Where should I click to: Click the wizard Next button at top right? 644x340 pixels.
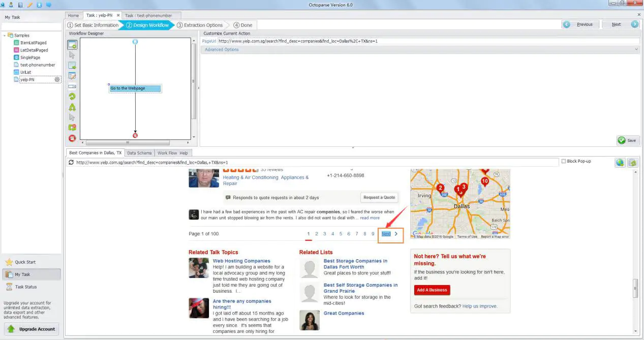(620, 24)
